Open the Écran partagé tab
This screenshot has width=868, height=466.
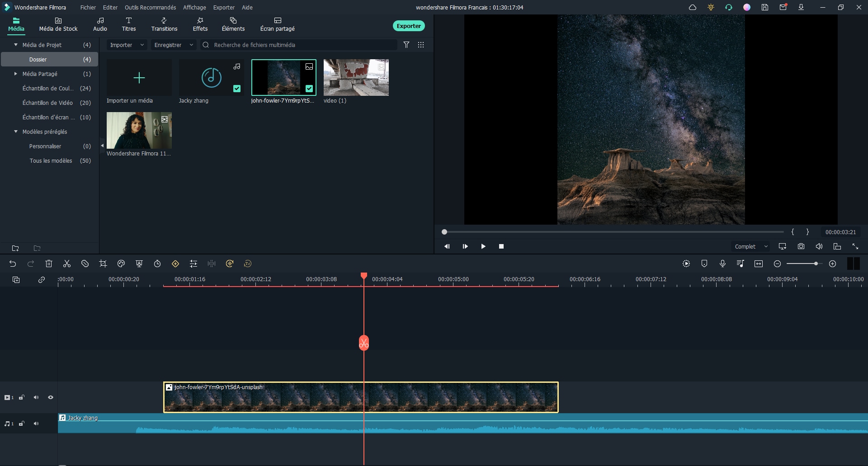coord(278,24)
